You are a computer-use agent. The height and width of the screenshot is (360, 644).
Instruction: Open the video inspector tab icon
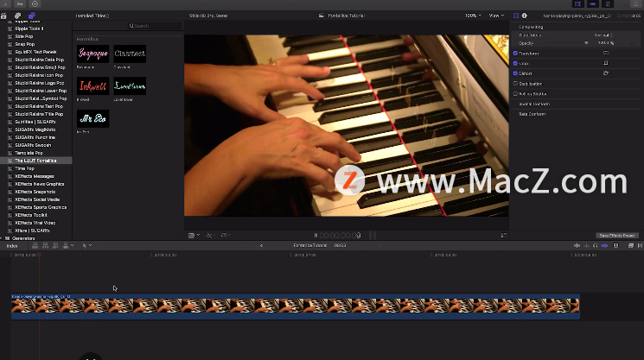coord(516,16)
